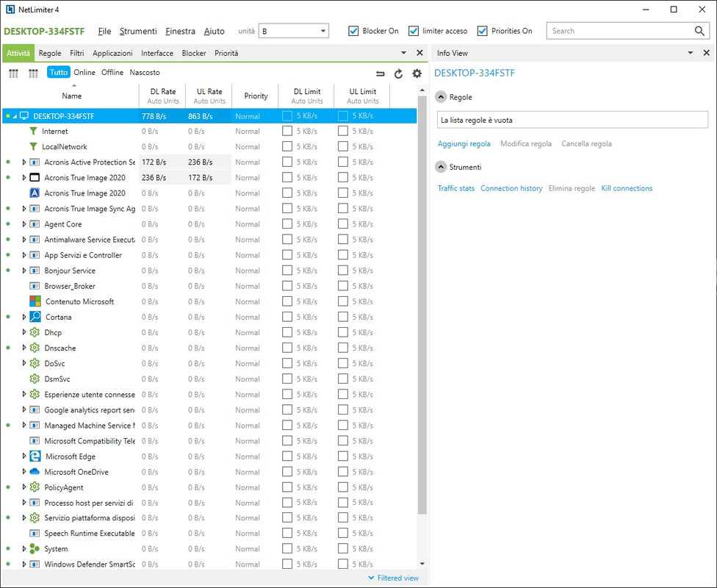
Task: Refresh the activity list
Action: [x=398, y=73]
